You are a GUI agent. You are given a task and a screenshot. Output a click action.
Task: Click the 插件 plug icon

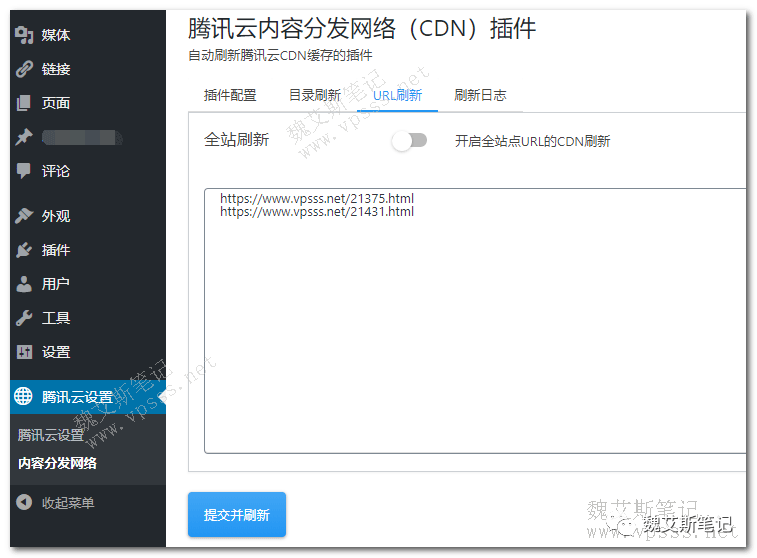pos(24,250)
